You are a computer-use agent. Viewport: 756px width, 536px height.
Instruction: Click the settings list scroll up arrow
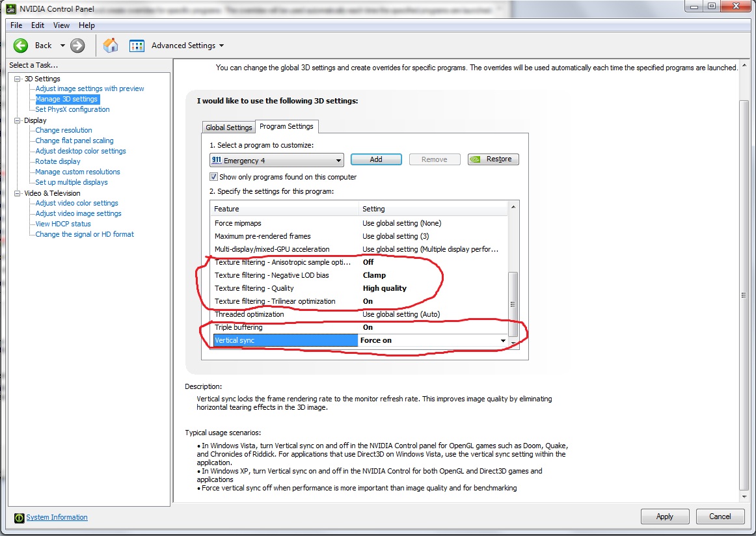pyautogui.click(x=513, y=208)
